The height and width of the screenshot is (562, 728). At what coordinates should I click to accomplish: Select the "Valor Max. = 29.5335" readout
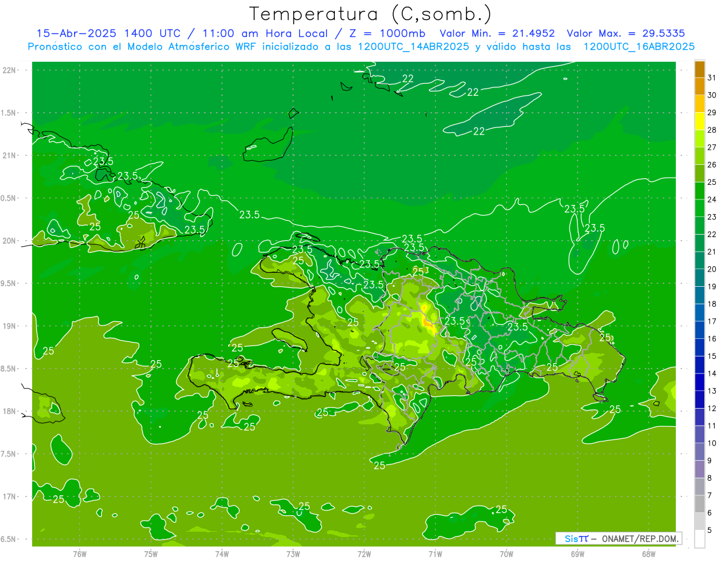pyautogui.click(x=626, y=33)
